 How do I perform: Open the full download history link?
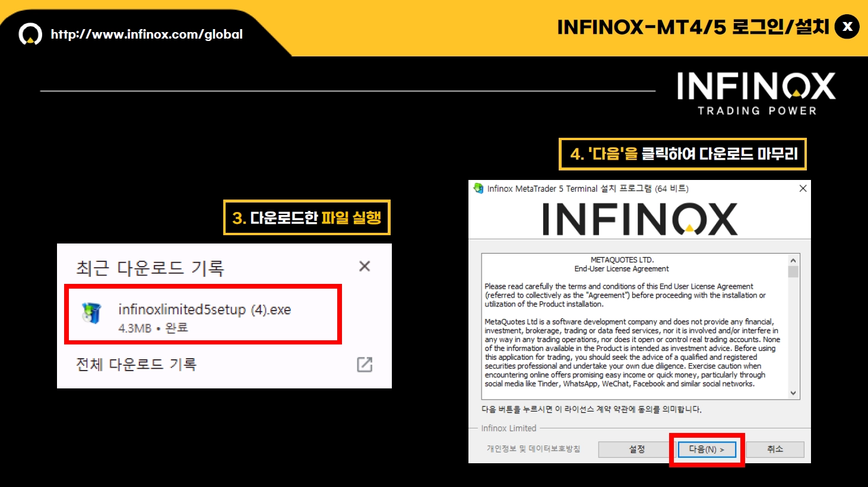(x=136, y=364)
